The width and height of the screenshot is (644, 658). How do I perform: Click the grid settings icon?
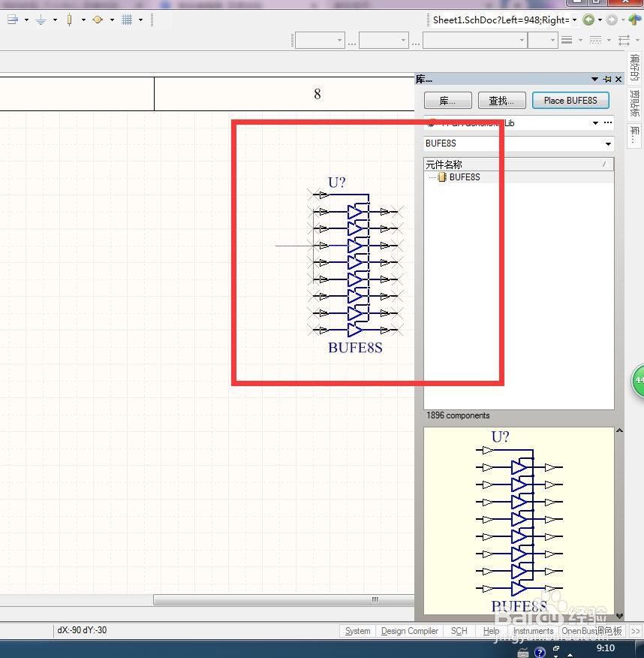[127, 20]
